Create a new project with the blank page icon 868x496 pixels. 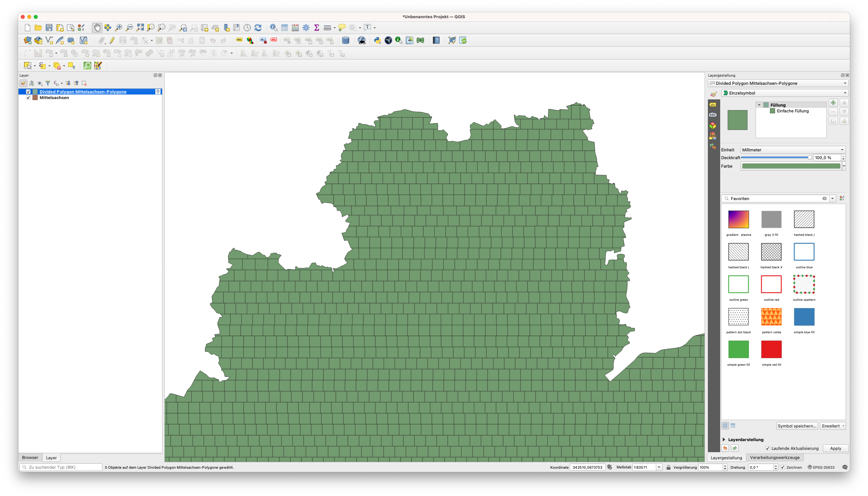click(x=28, y=28)
